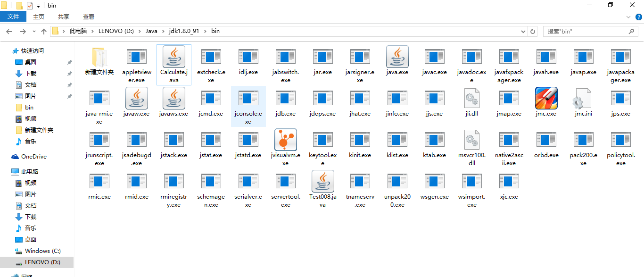Select the jps.exe file
This screenshot has width=644, height=277.
[x=621, y=102]
